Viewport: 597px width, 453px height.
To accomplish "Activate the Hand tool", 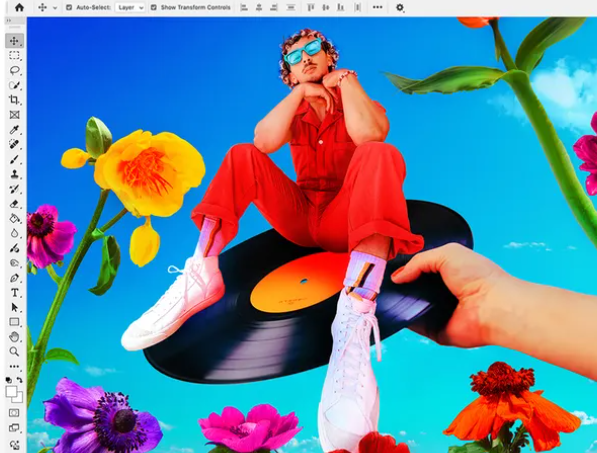I will pyautogui.click(x=14, y=337).
